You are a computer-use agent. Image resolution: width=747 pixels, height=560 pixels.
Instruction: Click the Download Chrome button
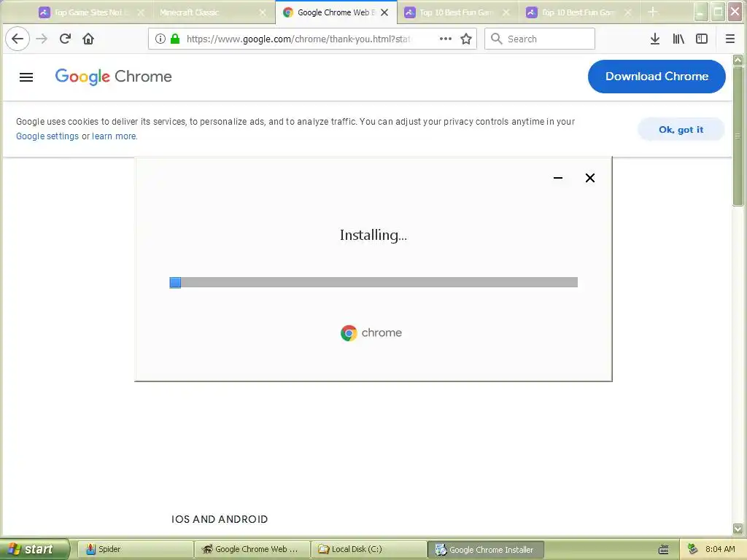click(657, 76)
